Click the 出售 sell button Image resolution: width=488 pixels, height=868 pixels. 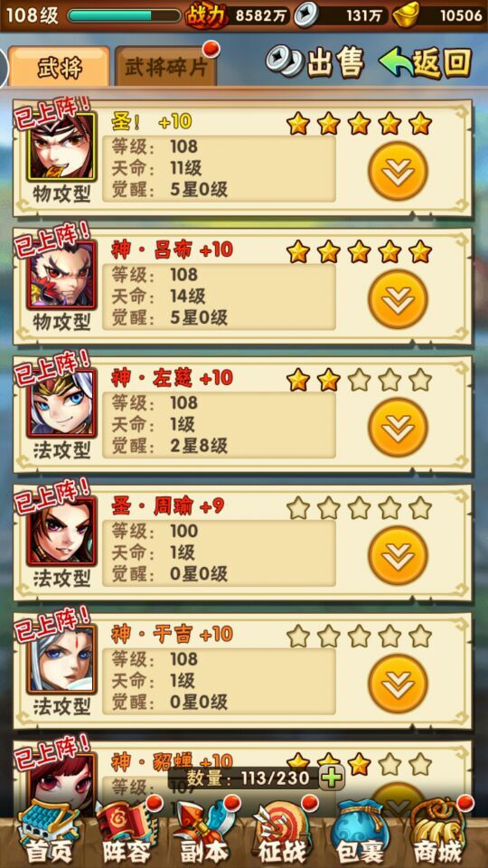point(314,62)
